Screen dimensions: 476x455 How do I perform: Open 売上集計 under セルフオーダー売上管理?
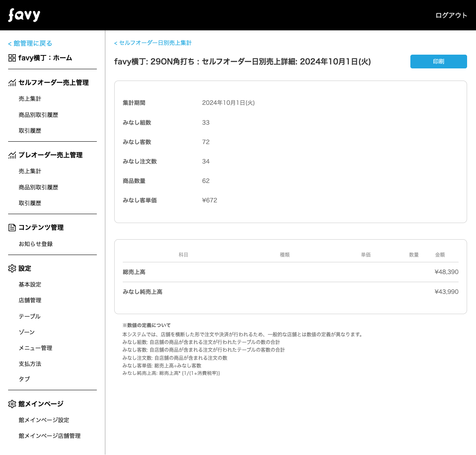[x=30, y=99]
